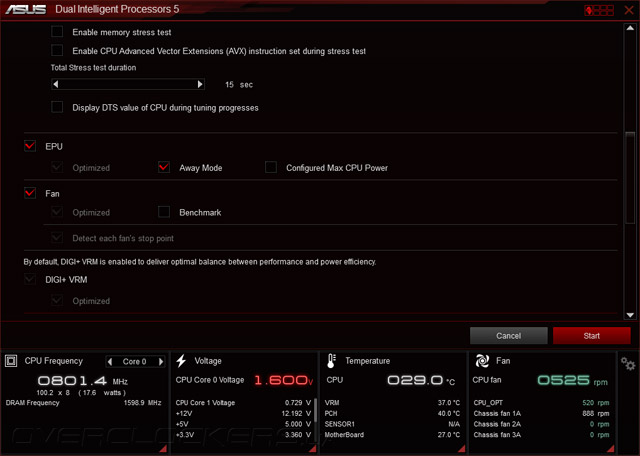Toggle the DIGI+ VRM checkbox
This screenshot has height=456, width=640.
pyautogui.click(x=30, y=279)
